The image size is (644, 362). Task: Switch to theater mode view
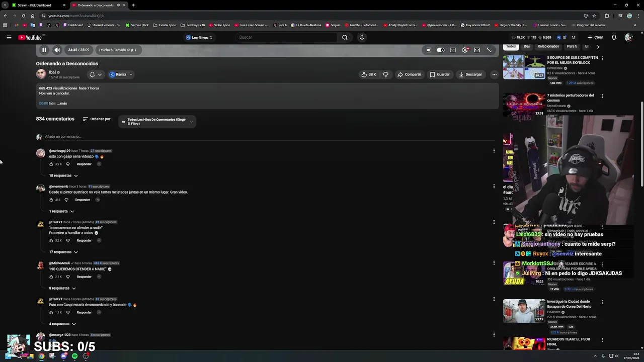click(x=477, y=50)
